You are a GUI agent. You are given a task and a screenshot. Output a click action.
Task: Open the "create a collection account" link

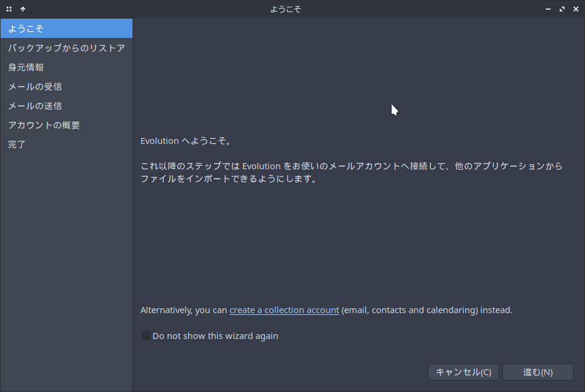pos(284,310)
